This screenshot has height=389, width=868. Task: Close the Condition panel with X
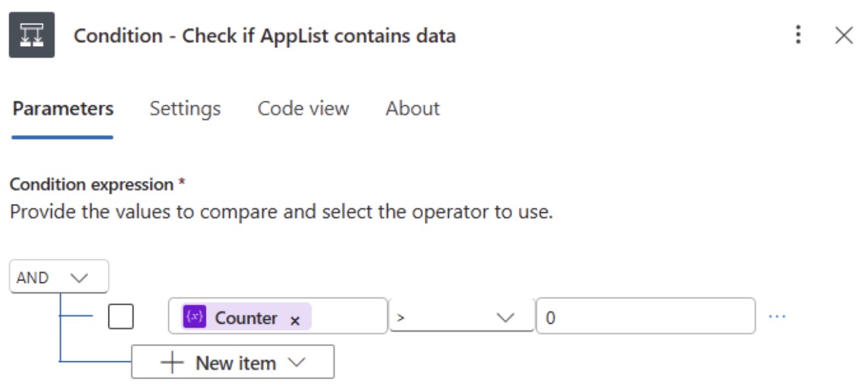(844, 36)
